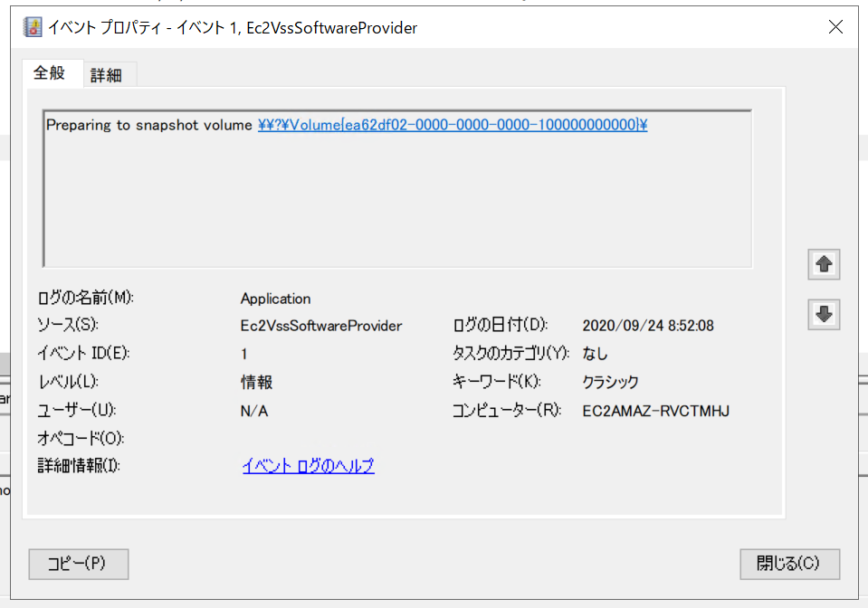Switch to the 全般 tab
Viewport: 868px width, 608px height.
[x=51, y=73]
